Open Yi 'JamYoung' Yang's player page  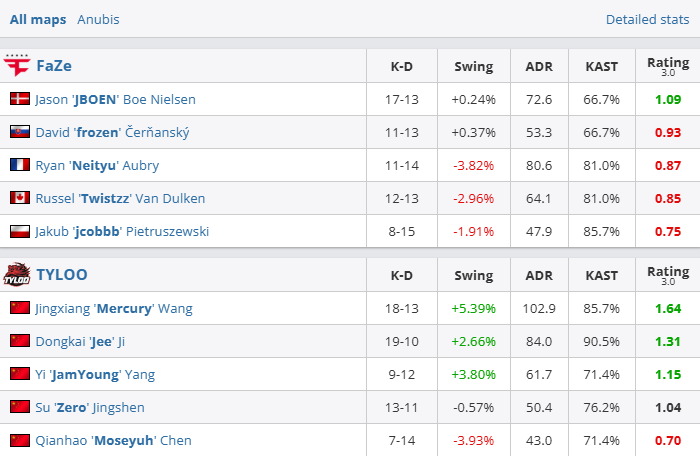tap(95, 374)
